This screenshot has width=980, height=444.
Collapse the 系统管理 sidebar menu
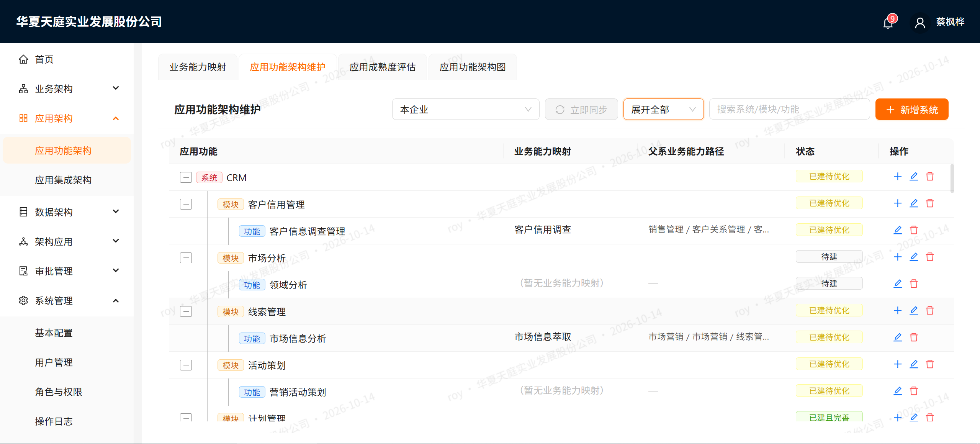67,301
